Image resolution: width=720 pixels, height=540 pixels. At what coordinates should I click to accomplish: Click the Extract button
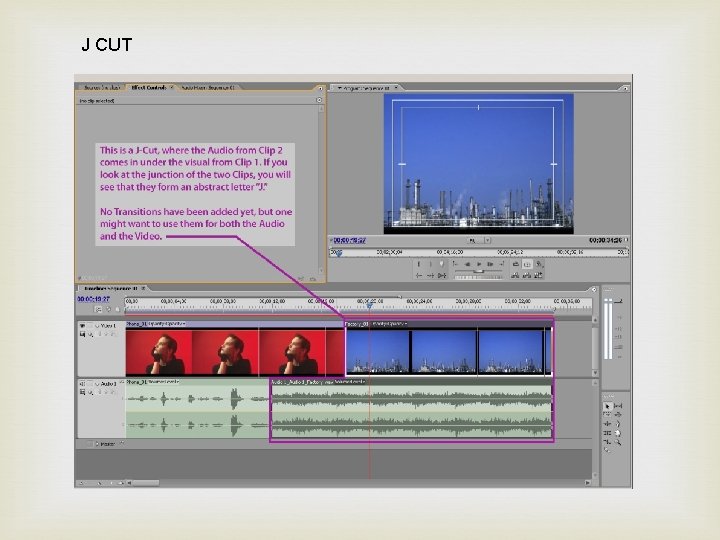527,276
